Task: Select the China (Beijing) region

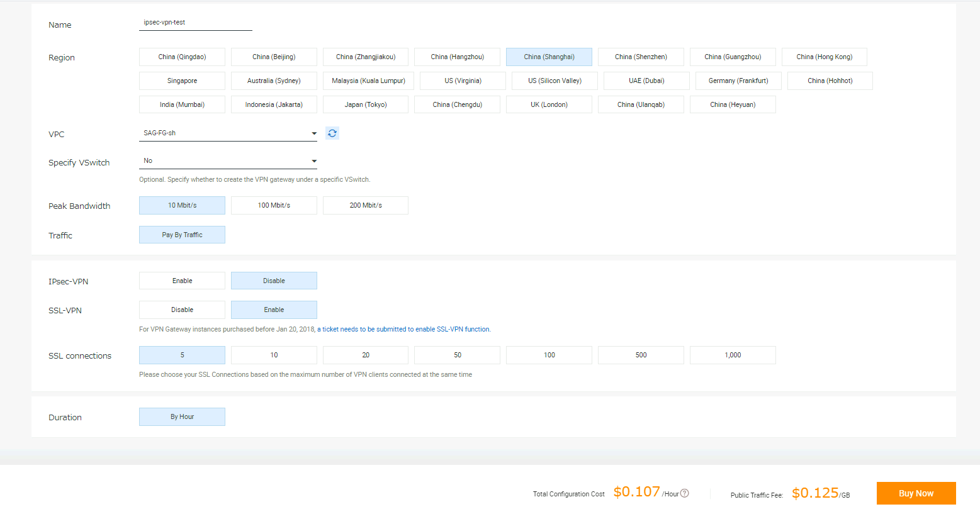Action: pos(274,57)
